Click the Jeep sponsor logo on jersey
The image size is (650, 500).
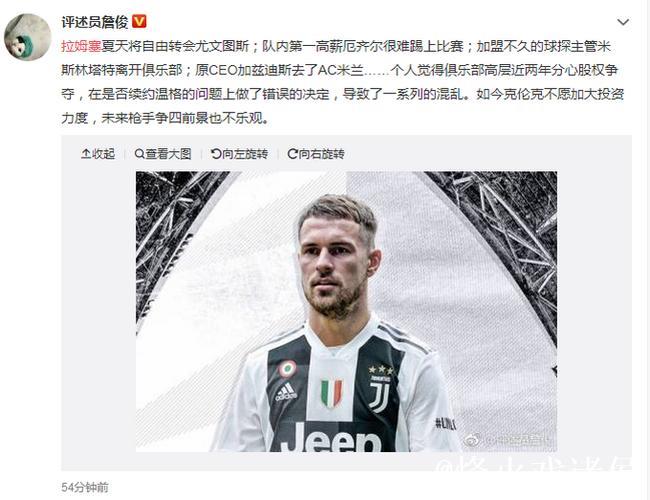pos(331,438)
